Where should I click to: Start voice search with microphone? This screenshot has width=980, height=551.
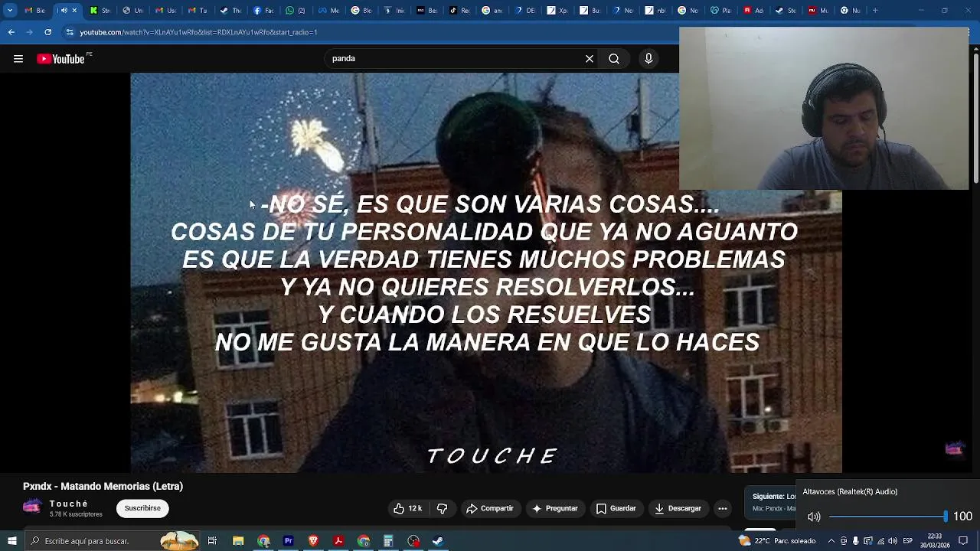coord(648,59)
